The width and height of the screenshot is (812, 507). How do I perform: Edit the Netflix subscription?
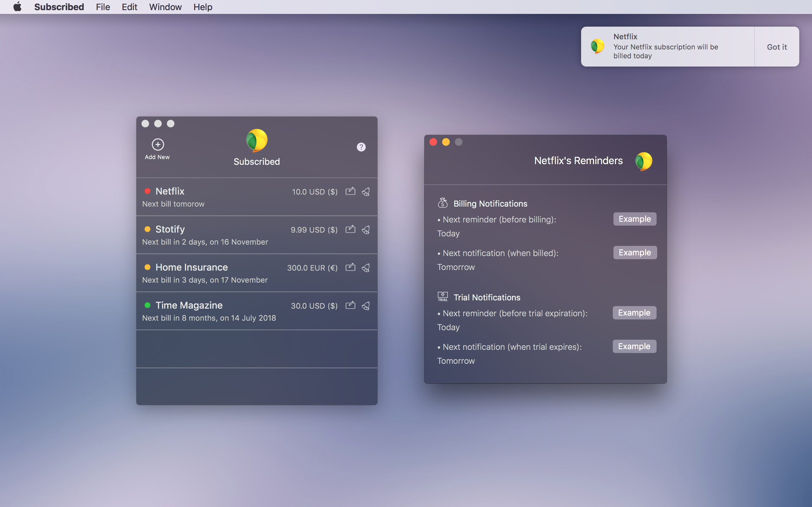click(x=350, y=191)
